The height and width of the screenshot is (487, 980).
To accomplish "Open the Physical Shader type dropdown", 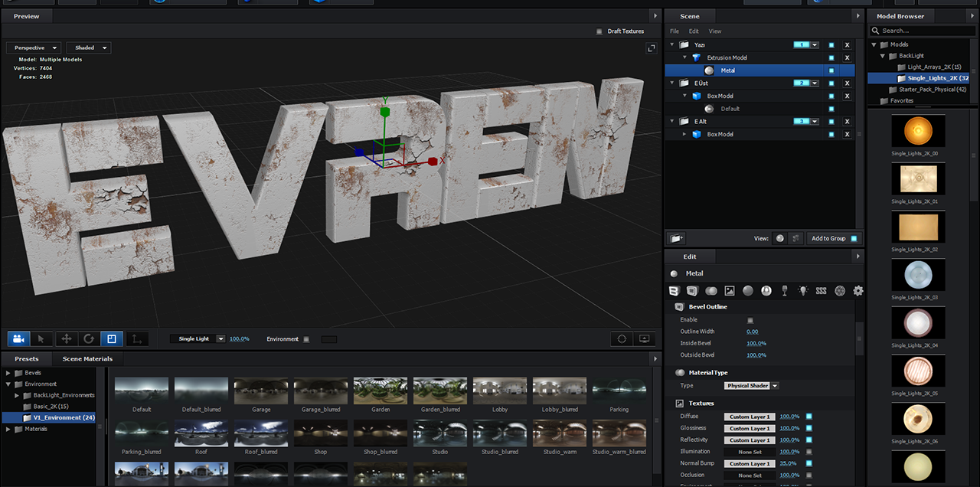I will point(753,386).
